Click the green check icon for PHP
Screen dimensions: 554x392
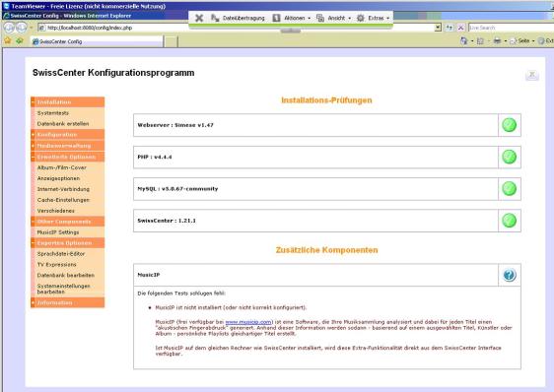[509, 157]
